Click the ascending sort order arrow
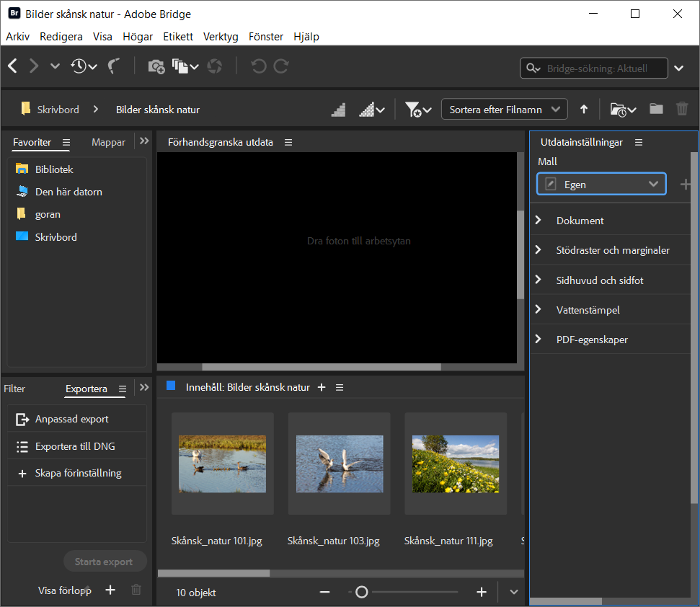This screenshot has width=700, height=607. (584, 110)
